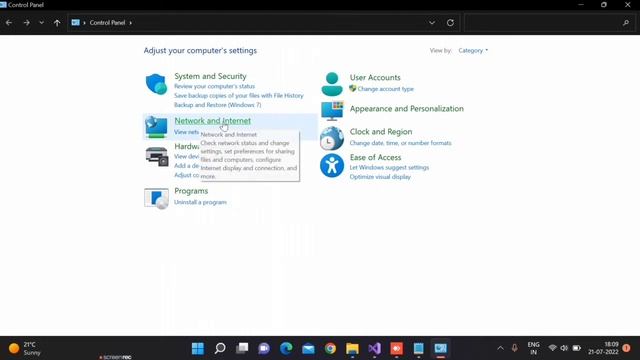Screen dimensions: 640x360
Task: Open the Windows Start button on taskbar
Action: (x=198, y=349)
